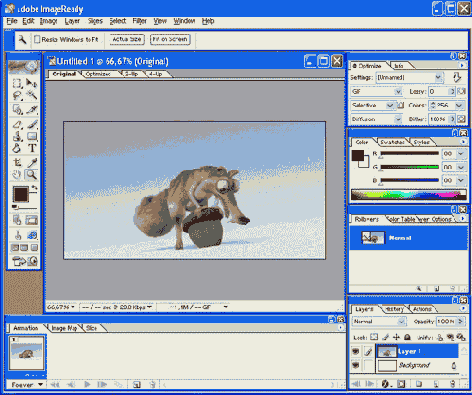Toggle lock image pixels brush icon
Viewport: 472px width, 395px height.
pyautogui.click(x=386, y=337)
